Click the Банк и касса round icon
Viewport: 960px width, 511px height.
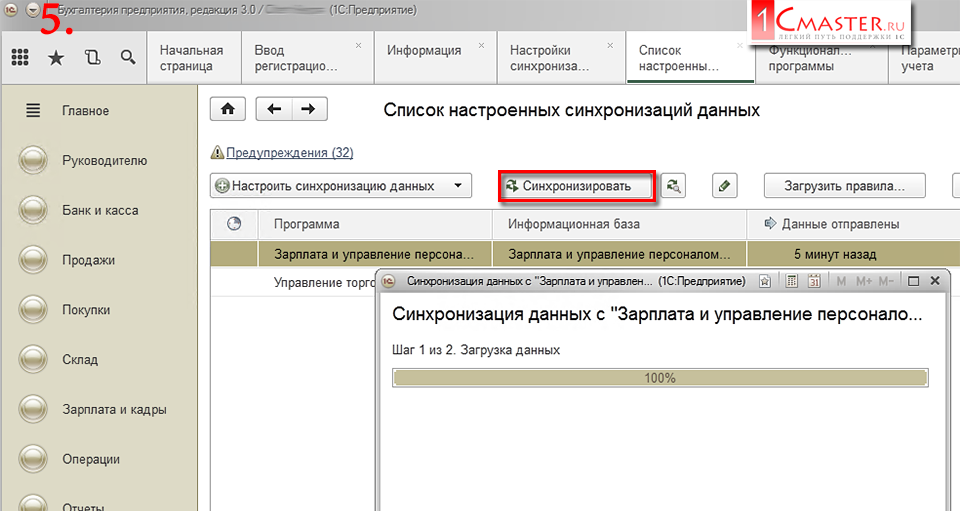33,210
